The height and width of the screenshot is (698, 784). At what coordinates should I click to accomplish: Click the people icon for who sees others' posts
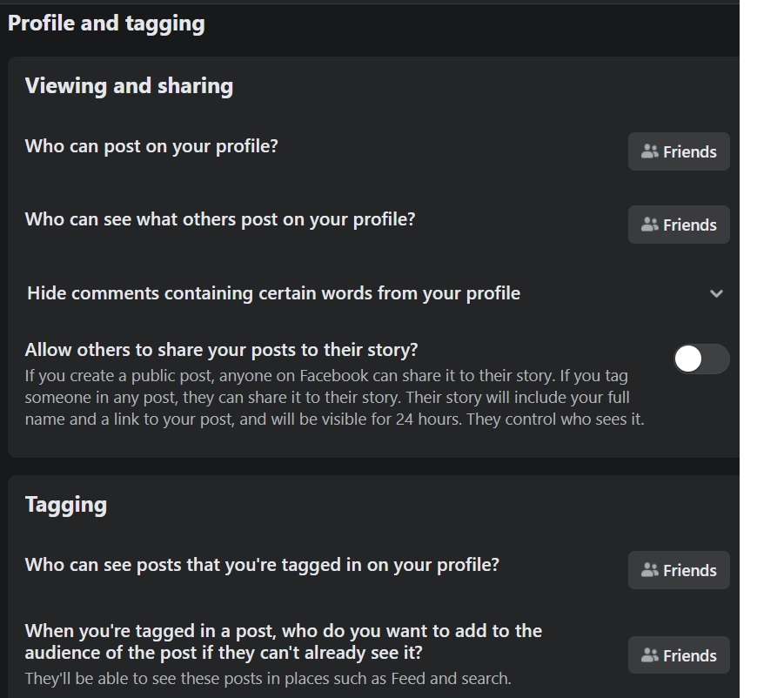(x=649, y=225)
